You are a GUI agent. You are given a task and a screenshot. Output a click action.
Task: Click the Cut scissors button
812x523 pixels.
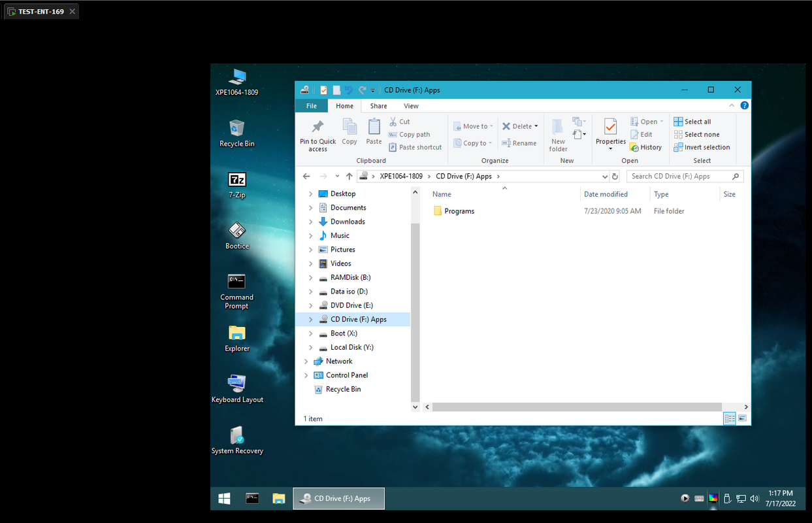(x=400, y=122)
